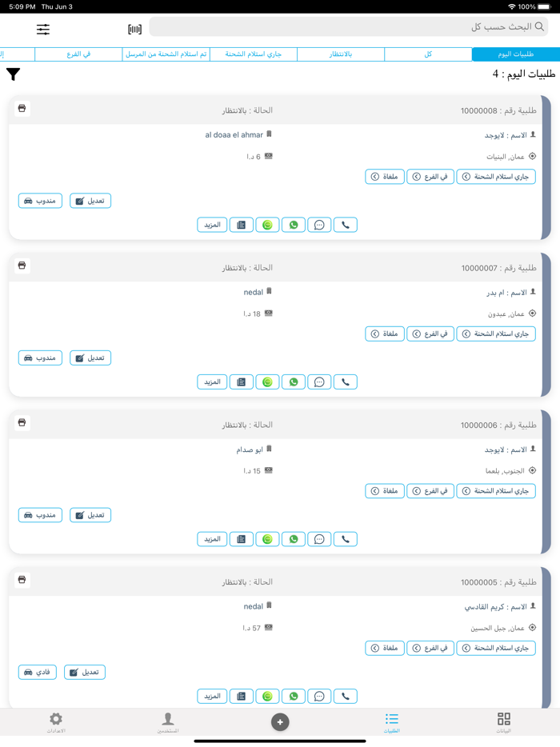Open WhatsApp for order 10000007

[294, 382]
